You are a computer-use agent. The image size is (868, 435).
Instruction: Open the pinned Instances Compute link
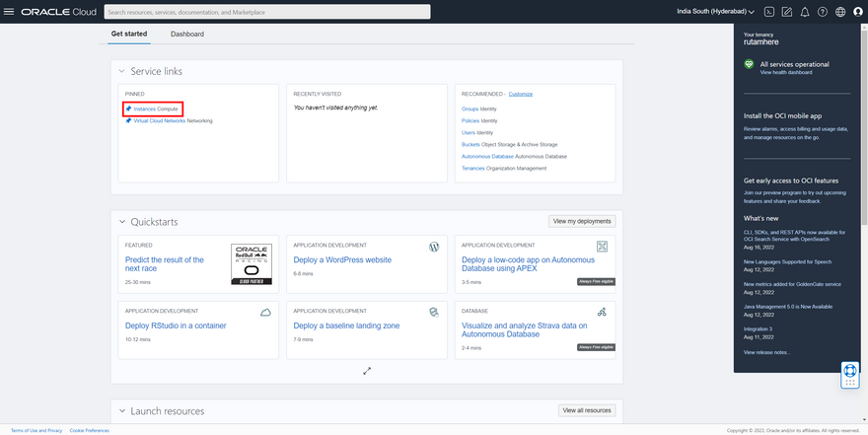(156, 108)
